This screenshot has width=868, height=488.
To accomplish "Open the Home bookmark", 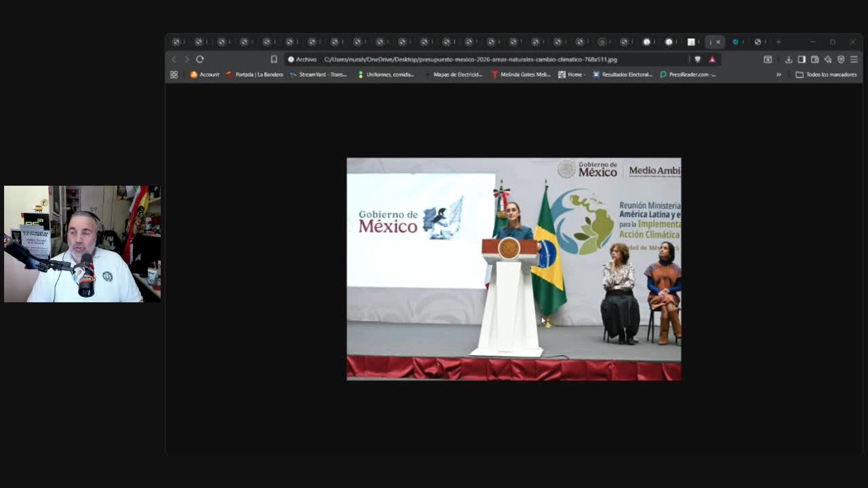I will (571, 75).
